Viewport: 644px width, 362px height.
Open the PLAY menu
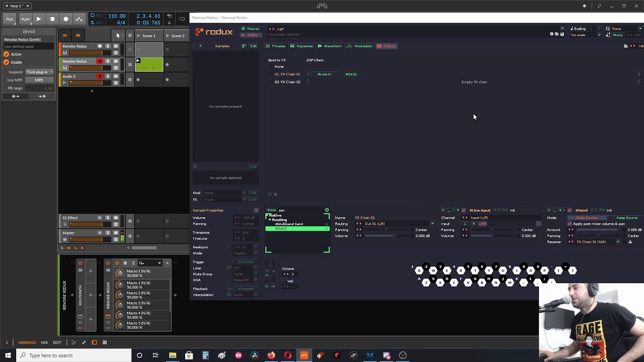coord(25,19)
